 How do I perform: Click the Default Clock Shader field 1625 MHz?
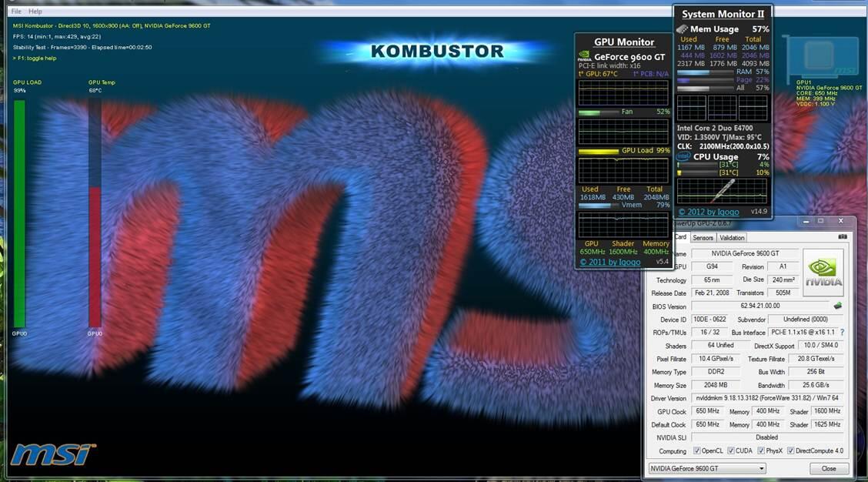point(827,424)
